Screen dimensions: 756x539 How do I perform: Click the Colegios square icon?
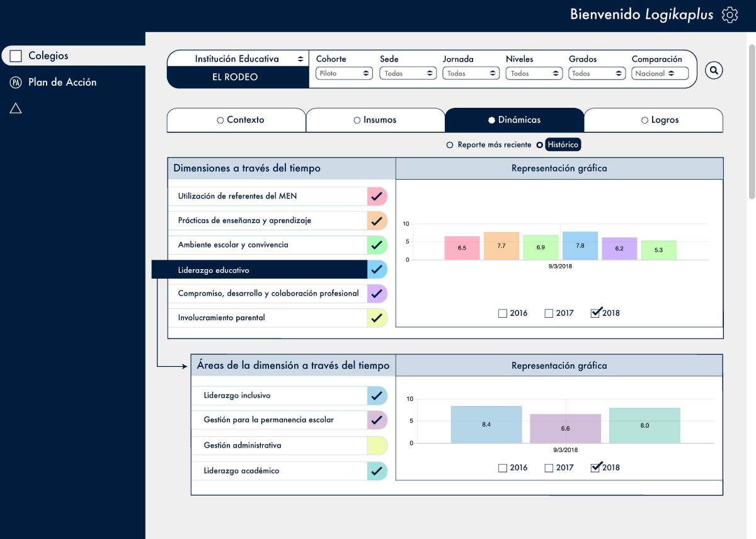pos(16,56)
